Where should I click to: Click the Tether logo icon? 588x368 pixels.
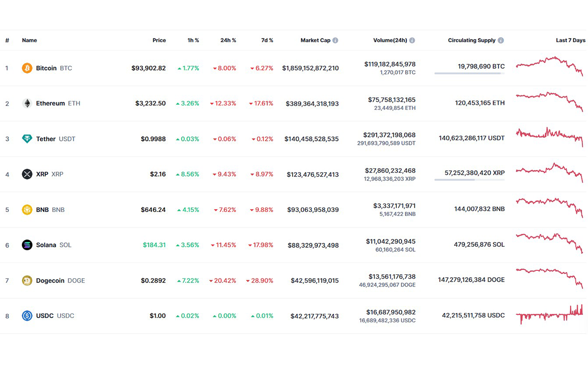pos(27,139)
